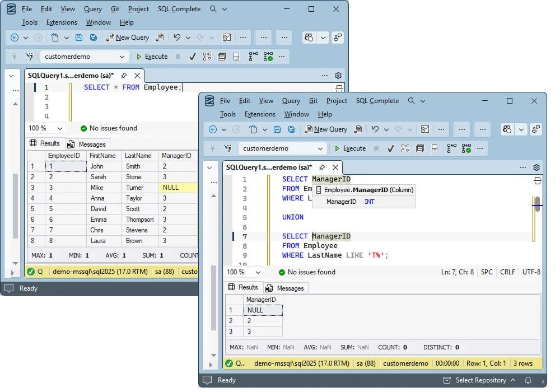Expand the undo history dropdown in the front window
Image resolution: width=560 pixels, height=392 pixels.
point(386,129)
